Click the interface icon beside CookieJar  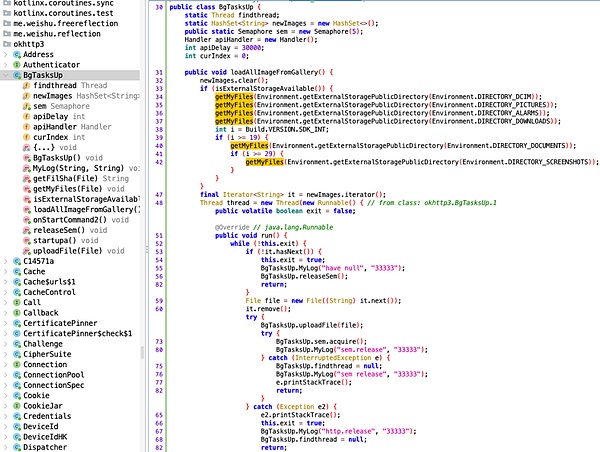tap(16, 407)
